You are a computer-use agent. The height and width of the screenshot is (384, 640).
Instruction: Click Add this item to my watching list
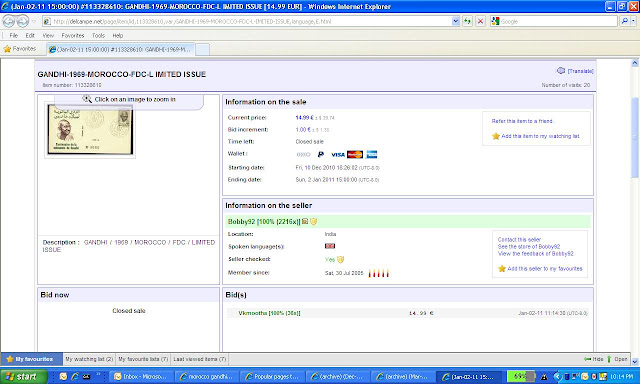coord(540,136)
